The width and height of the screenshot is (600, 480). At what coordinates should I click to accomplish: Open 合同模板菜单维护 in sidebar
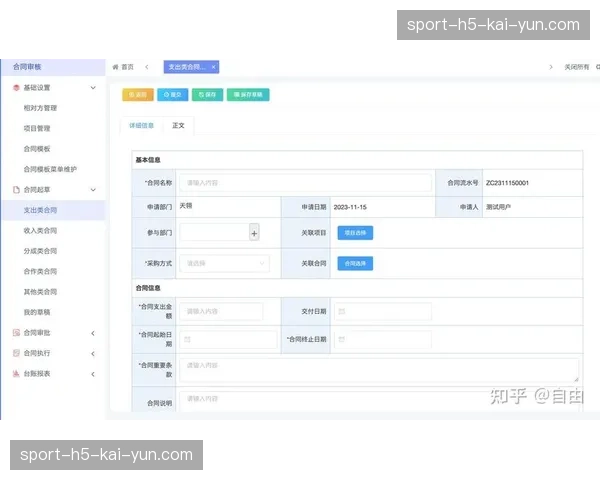50,169
